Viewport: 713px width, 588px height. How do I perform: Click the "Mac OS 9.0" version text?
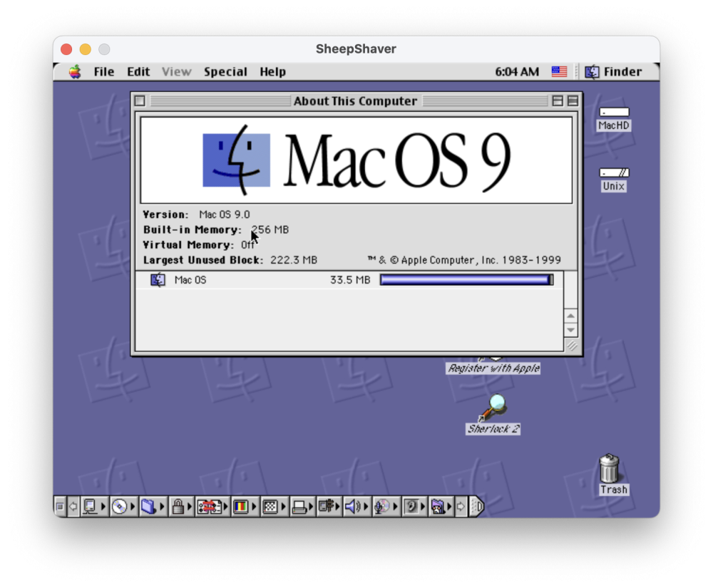click(224, 215)
